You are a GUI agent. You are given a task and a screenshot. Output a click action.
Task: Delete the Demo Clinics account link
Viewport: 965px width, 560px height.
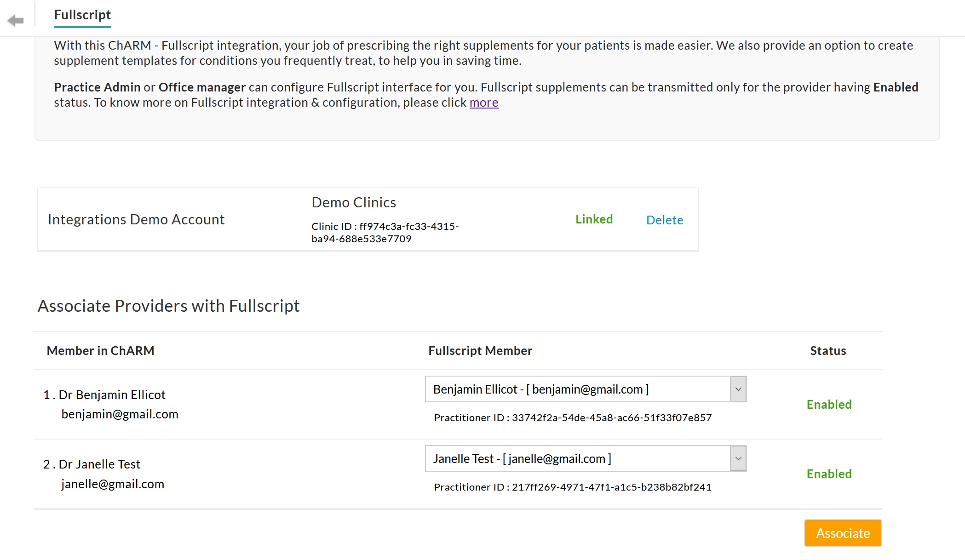tap(664, 220)
